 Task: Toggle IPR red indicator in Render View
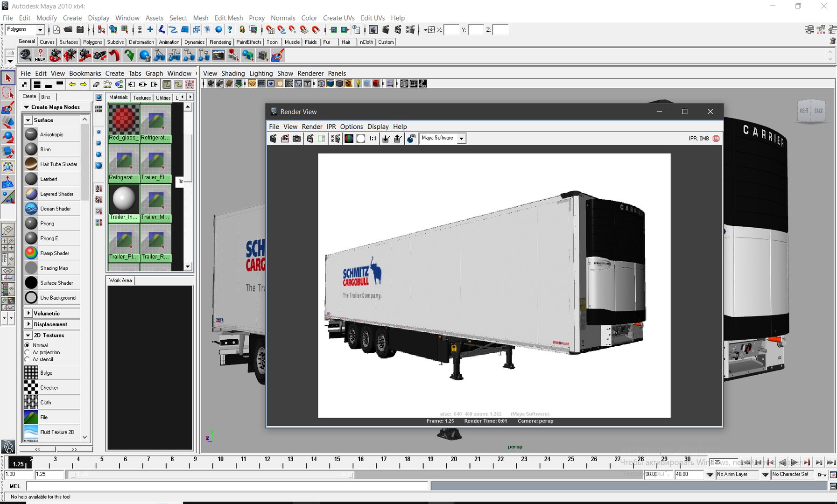click(x=716, y=139)
